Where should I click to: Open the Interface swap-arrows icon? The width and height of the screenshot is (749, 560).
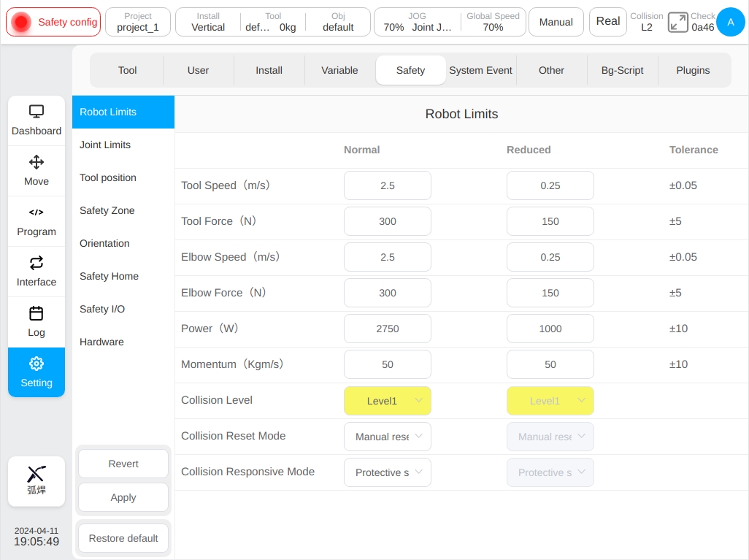point(37,263)
